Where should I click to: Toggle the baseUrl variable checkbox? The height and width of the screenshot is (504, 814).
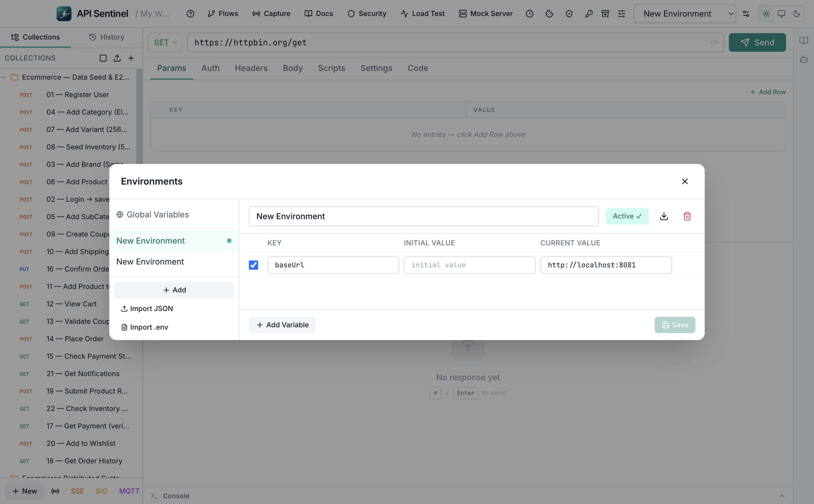[253, 265]
